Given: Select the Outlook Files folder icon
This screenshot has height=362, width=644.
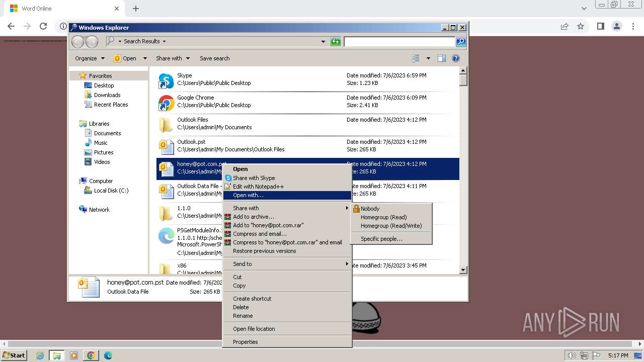Looking at the screenshot, I should [x=166, y=125].
